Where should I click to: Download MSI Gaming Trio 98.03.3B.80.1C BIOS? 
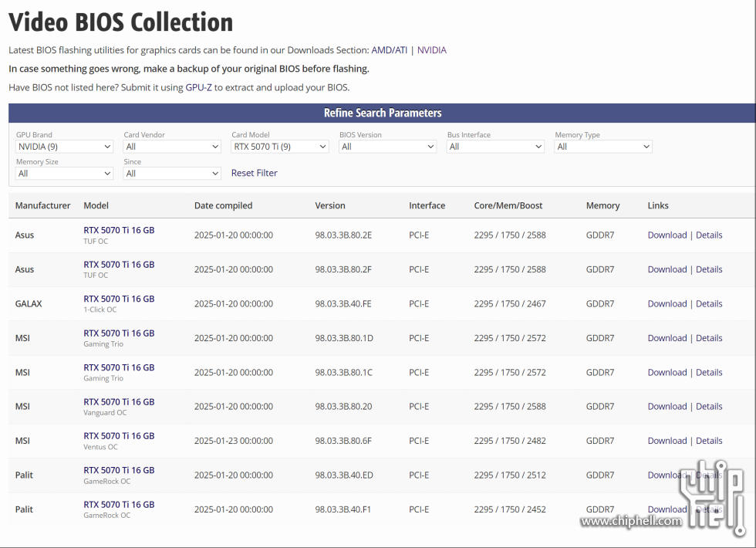(667, 372)
